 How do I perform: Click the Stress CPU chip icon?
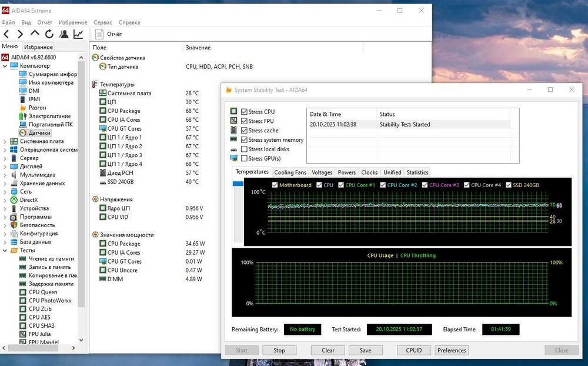tap(233, 111)
